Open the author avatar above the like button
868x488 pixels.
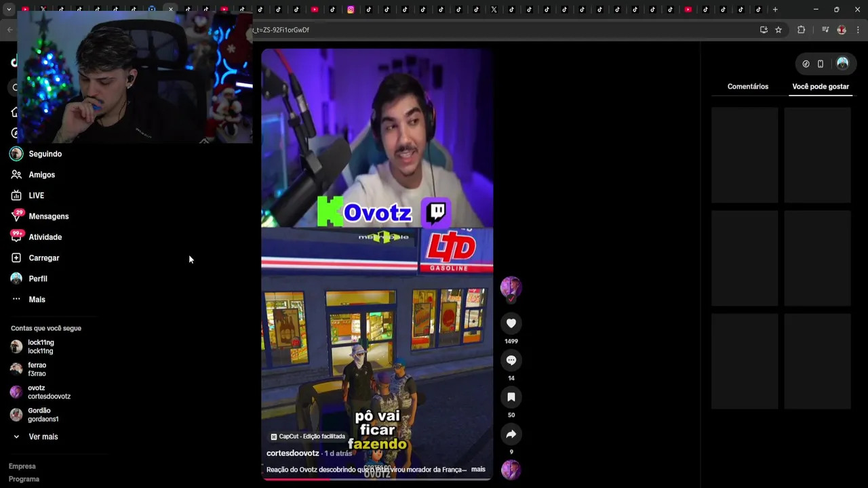511,287
